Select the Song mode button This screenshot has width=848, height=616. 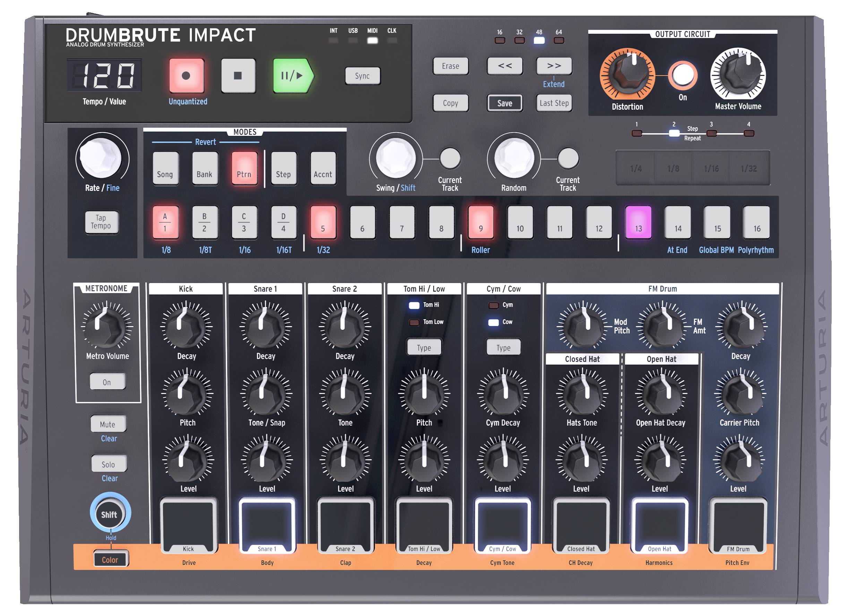pos(166,168)
